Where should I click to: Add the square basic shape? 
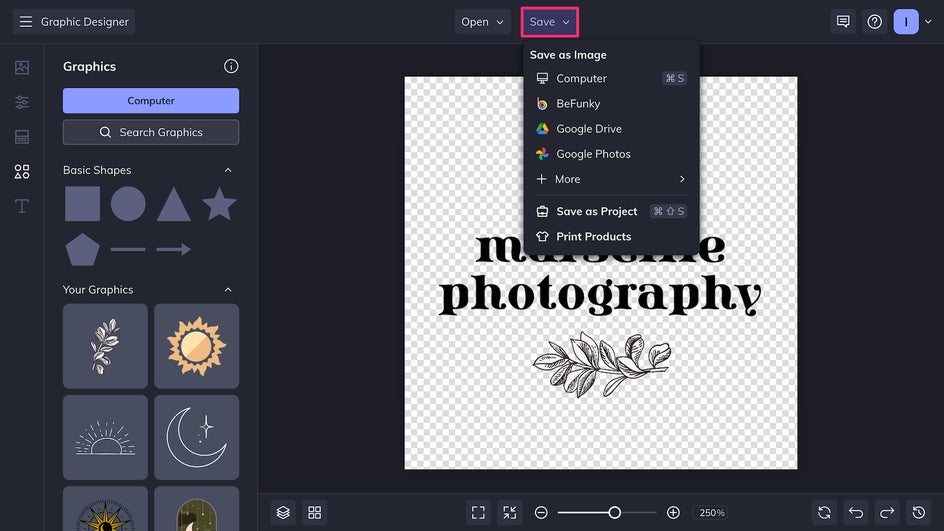click(82, 203)
